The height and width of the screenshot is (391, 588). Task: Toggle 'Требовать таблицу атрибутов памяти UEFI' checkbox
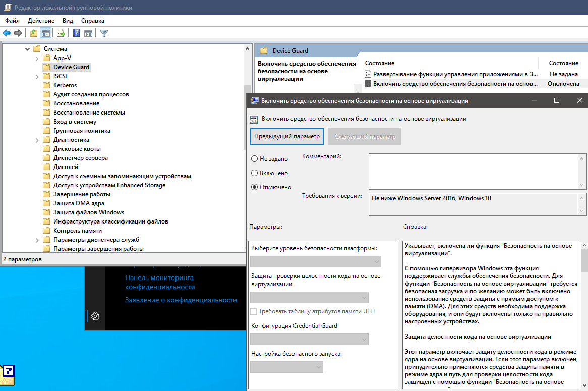[x=254, y=311]
